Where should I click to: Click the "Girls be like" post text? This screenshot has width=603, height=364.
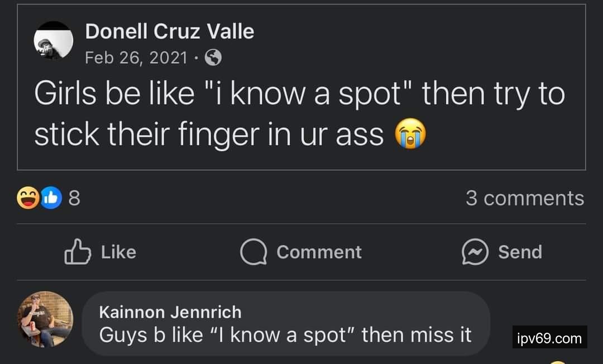[x=299, y=114]
